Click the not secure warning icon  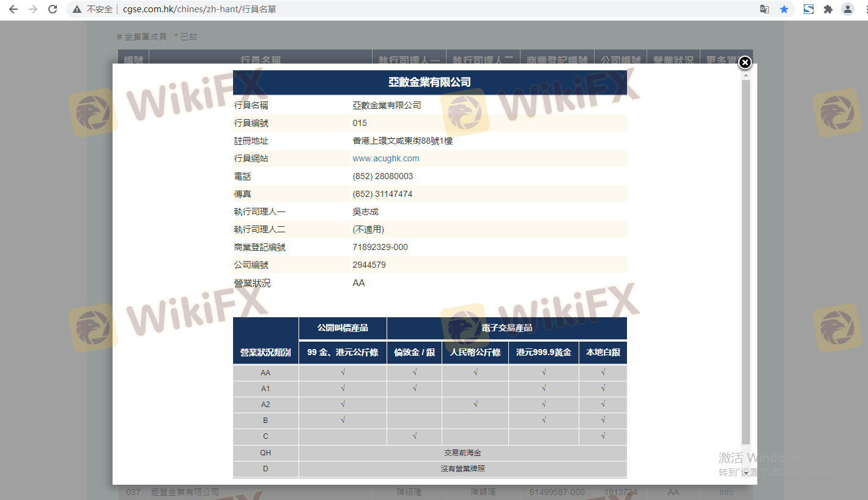[77, 9]
